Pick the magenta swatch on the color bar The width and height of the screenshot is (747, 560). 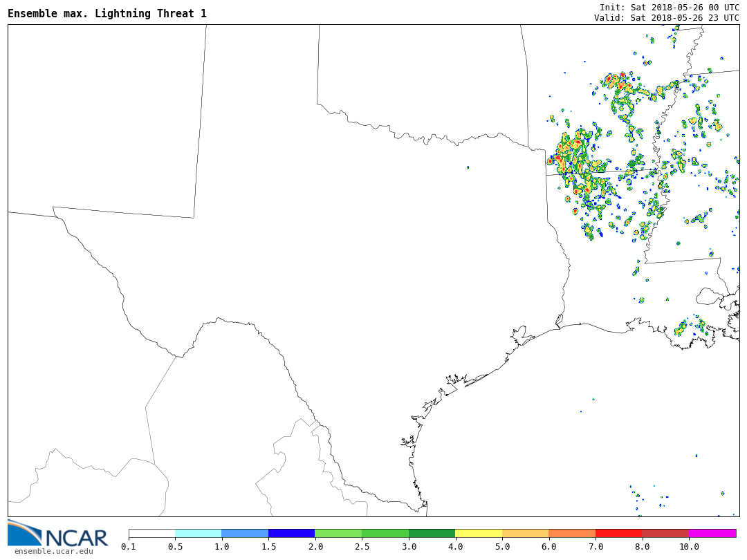(712, 534)
